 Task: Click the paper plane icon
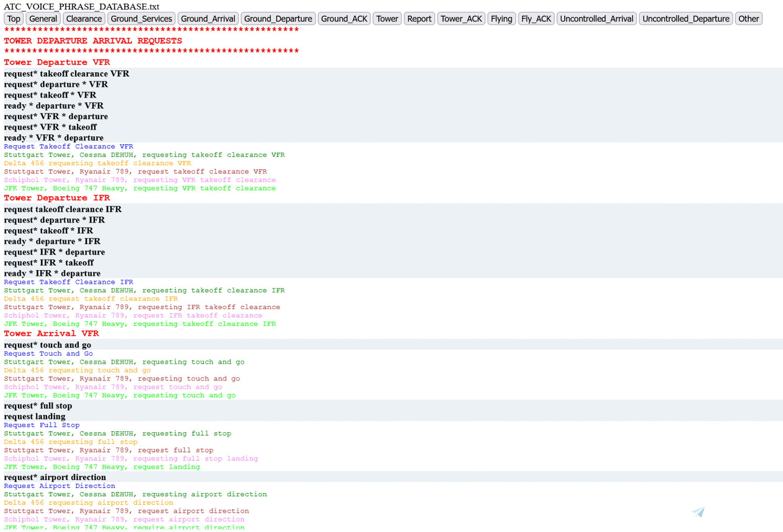[x=698, y=512]
